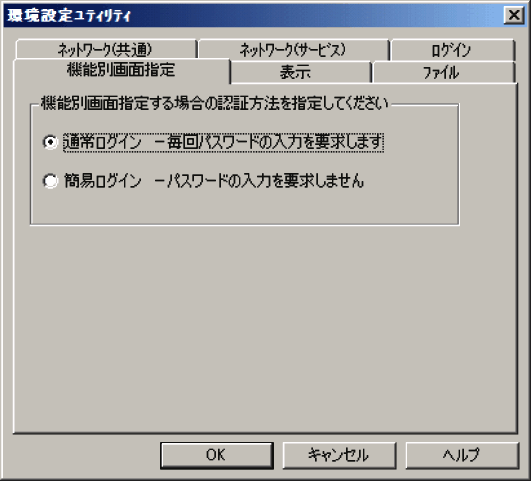The width and height of the screenshot is (531, 481).
Task: Switch to the ネットワーク(サービス) tab
Action: click(x=293, y=49)
